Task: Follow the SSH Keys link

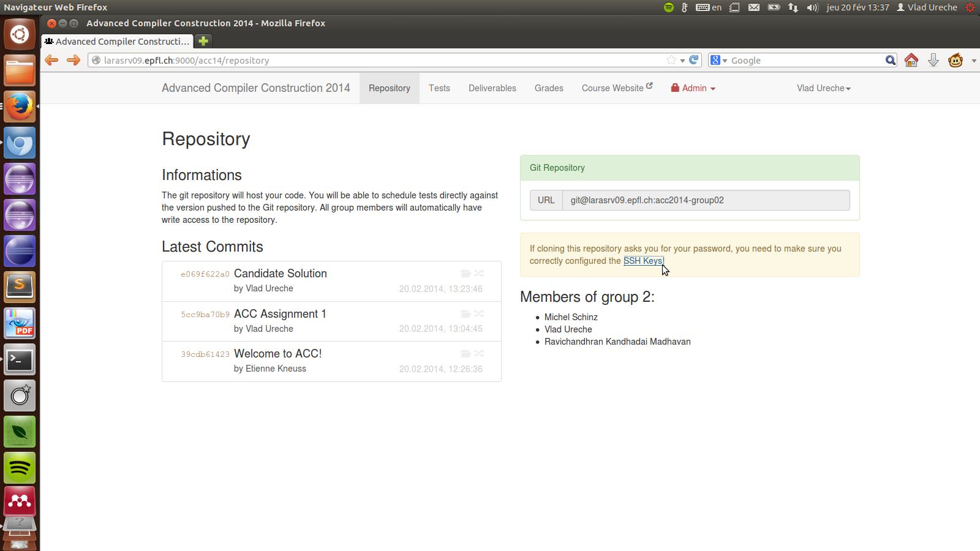Action: 643,261
